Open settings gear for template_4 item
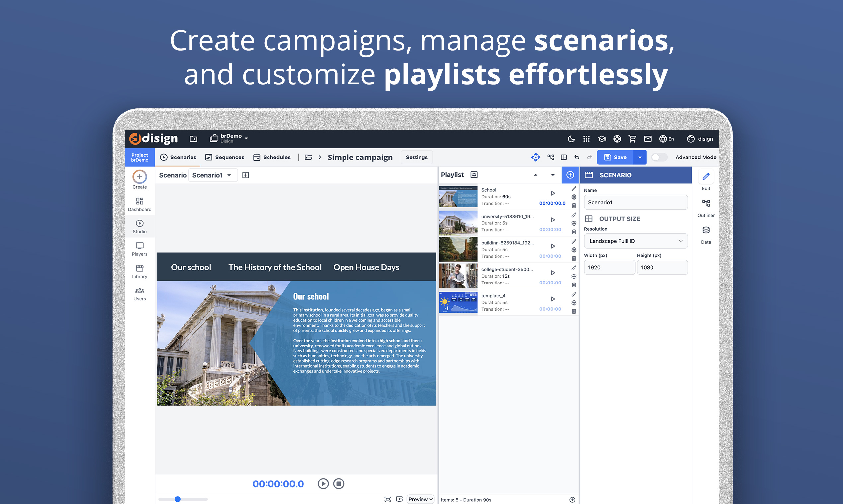Screen dimensions: 843x504 pyautogui.click(x=574, y=303)
